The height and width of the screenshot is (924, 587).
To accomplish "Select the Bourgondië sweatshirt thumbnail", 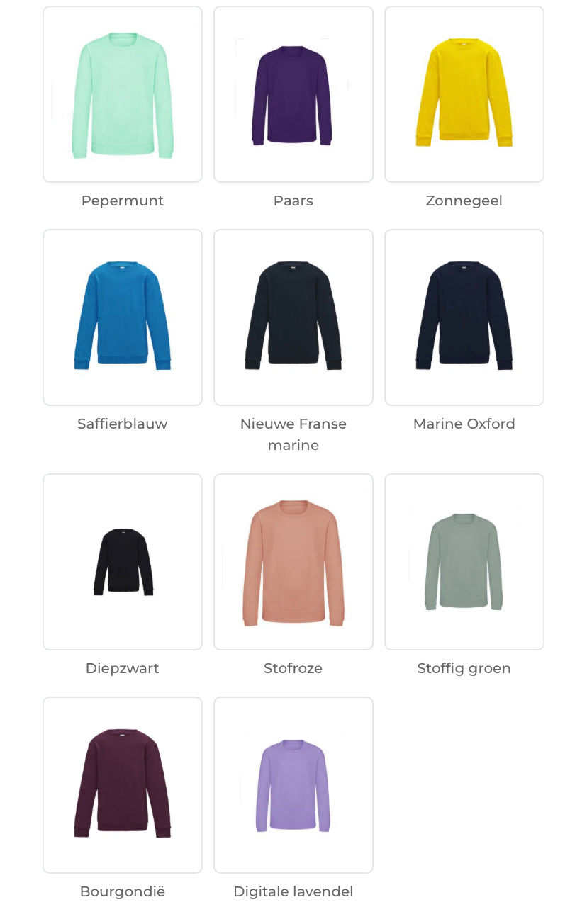I will click(x=123, y=785).
